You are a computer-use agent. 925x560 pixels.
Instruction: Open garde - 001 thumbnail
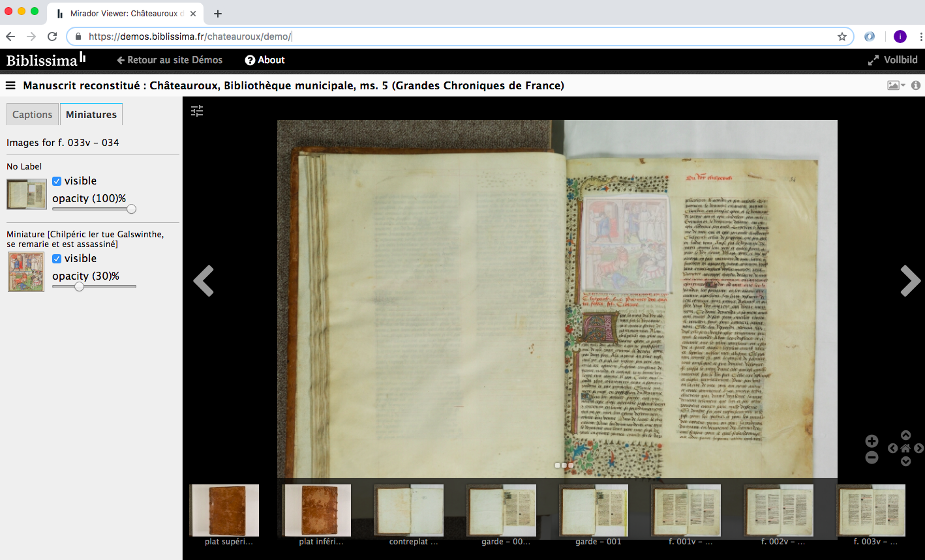[594, 510]
